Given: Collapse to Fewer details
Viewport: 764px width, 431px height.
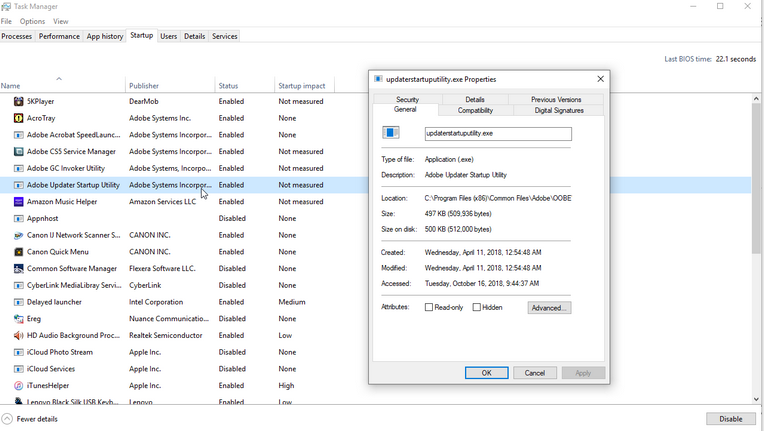Looking at the screenshot, I should coord(30,419).
